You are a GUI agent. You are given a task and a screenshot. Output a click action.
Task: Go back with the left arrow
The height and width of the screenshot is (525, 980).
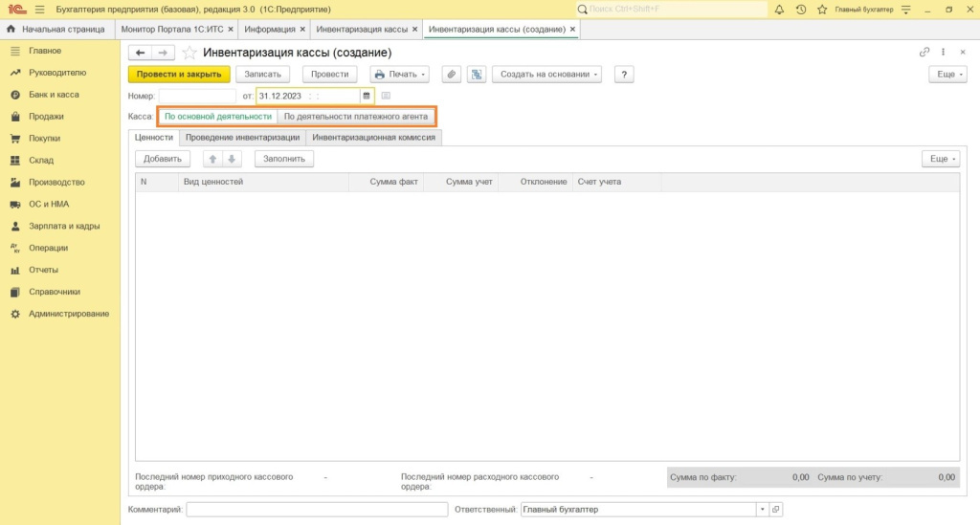pyautogui.click(x=140, y=53)
